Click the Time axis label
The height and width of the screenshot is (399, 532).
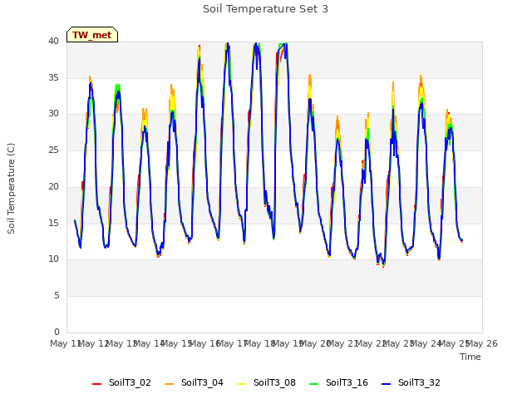(470, 357)
